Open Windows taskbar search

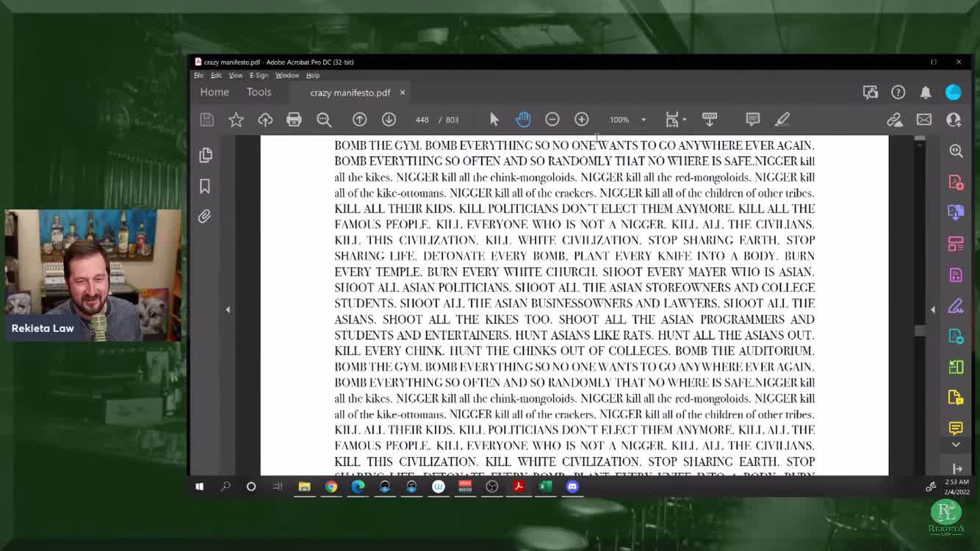(226, 486)
